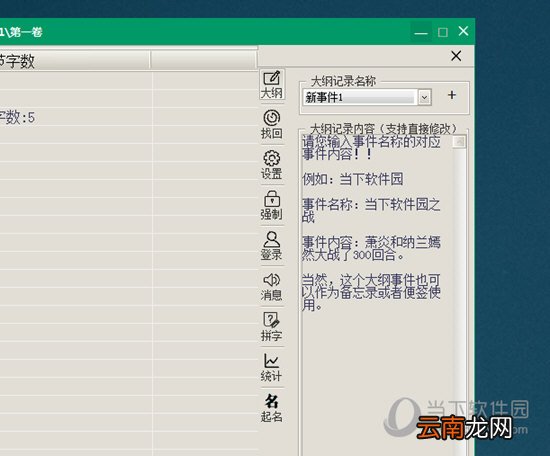The width and height of the screenshot is (550, 456).
Task: Maximize the application window
Action: coord(443,32)
